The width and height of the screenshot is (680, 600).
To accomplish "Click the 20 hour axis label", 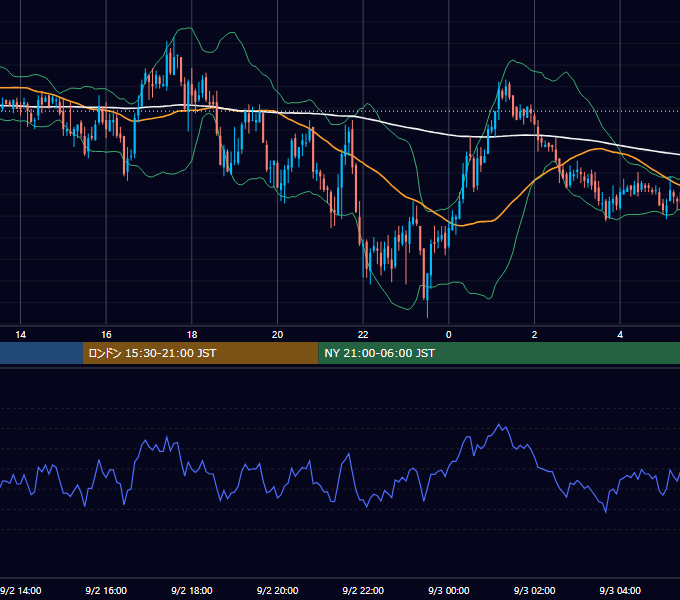I will pyautogui.click(x=278, y=335).
